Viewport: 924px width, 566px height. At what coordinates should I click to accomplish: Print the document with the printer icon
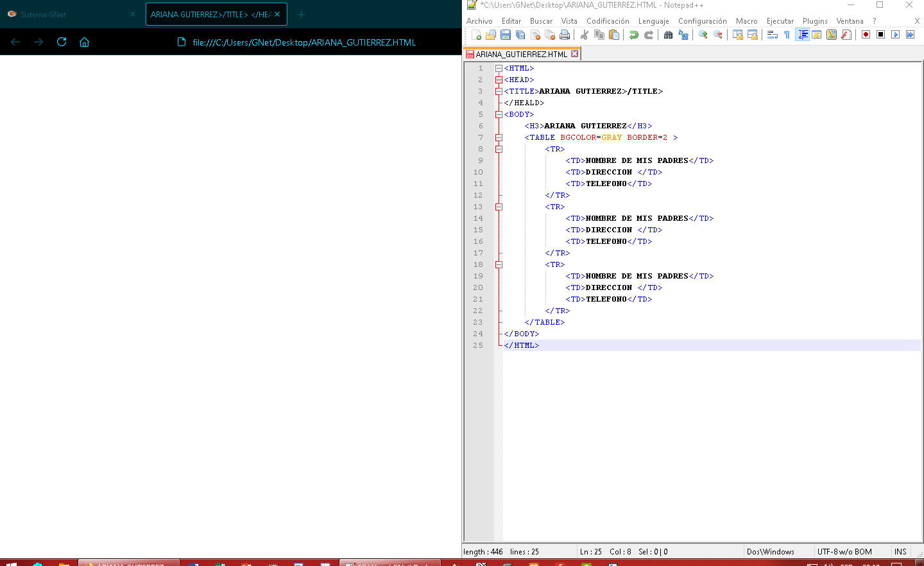pos(565,35)
